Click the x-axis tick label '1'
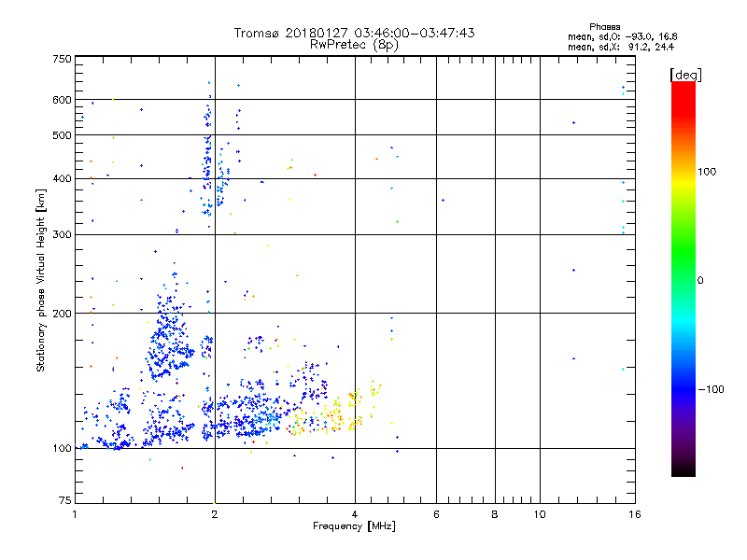747x560 pixels. click(x=75, y=514)
